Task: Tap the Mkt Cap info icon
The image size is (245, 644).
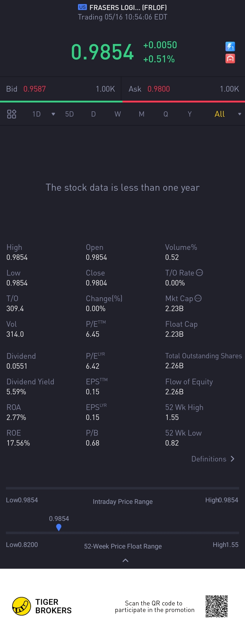Action: pos(198,298)
